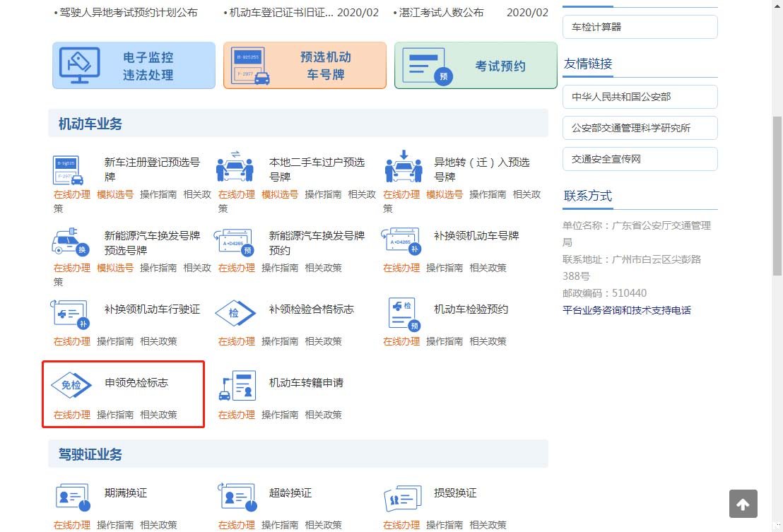Click the 机动车转籍申请 icon
The width and height of the screenshot is (783, 532).
click(237, 386)
